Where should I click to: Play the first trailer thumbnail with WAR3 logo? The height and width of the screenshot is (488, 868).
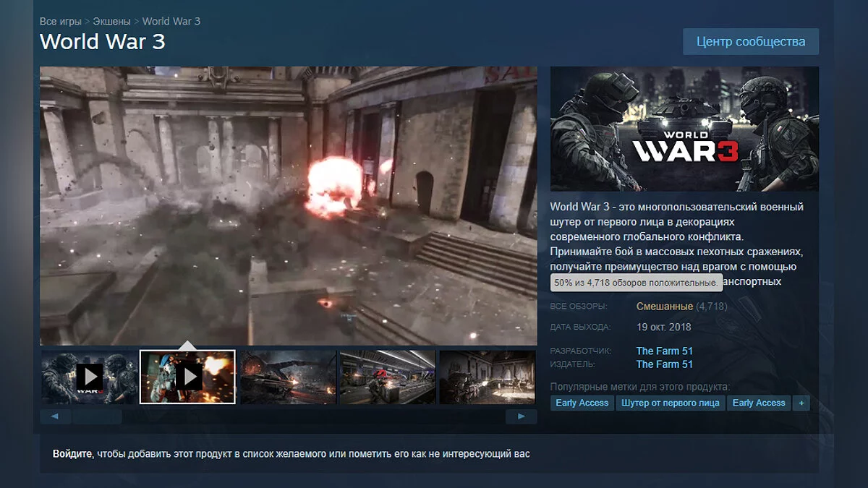click(x=88, y=377)
